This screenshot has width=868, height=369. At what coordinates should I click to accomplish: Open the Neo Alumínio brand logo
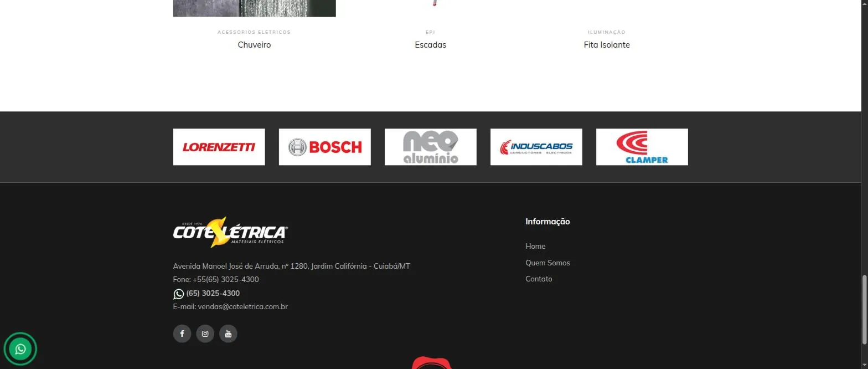[431, 147]
